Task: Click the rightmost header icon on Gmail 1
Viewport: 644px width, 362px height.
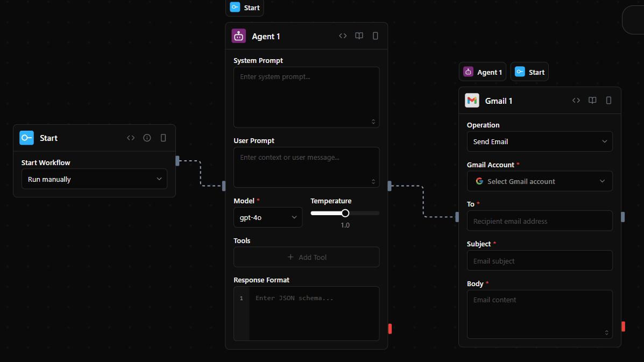Action: [608, 101]
